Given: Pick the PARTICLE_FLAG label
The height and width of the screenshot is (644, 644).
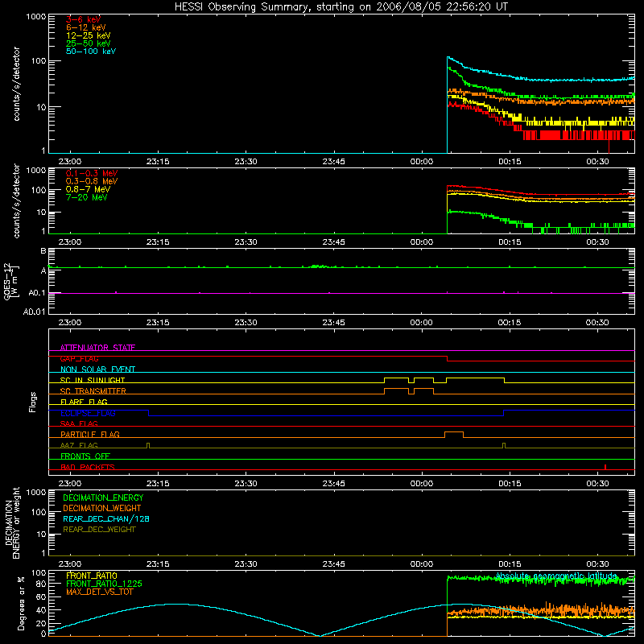Looking at the screenshot, I should coord(90,435).
